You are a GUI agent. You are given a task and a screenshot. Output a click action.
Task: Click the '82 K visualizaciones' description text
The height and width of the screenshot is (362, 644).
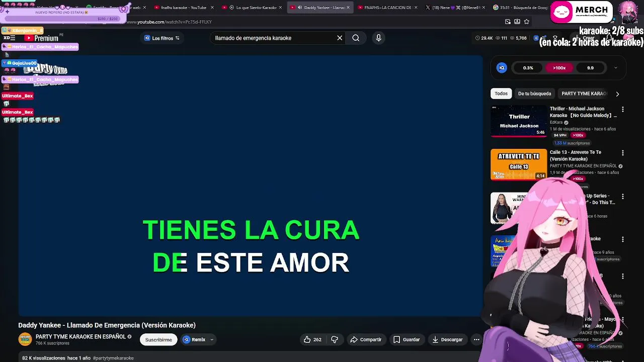coord(44,358)
